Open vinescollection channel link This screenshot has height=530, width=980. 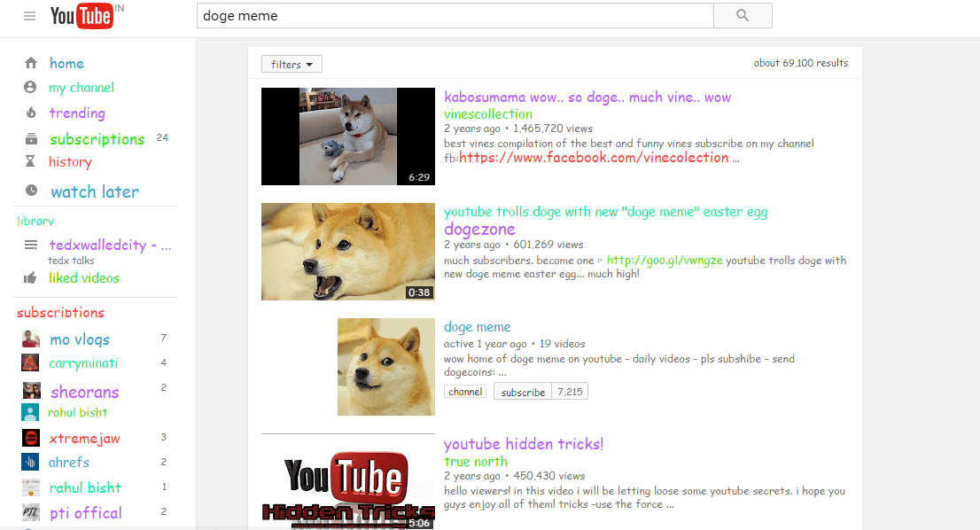tap(488, 113)
